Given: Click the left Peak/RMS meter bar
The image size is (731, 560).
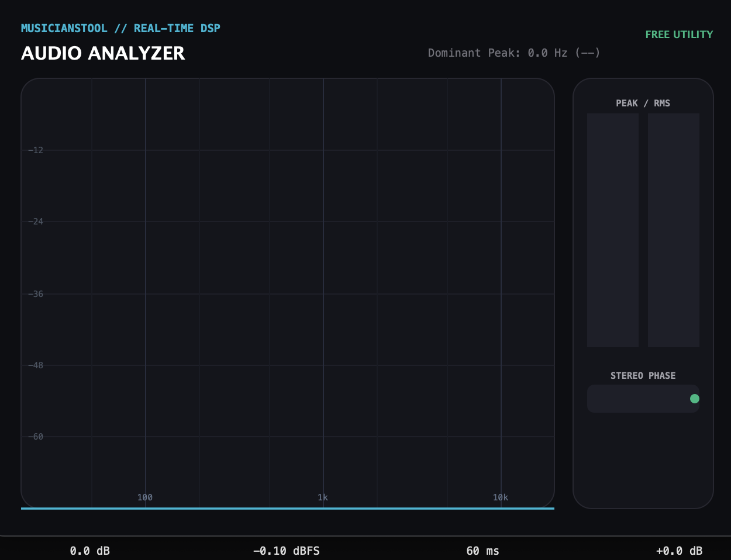Looking at the screenshot, I should tap(613, 230).
